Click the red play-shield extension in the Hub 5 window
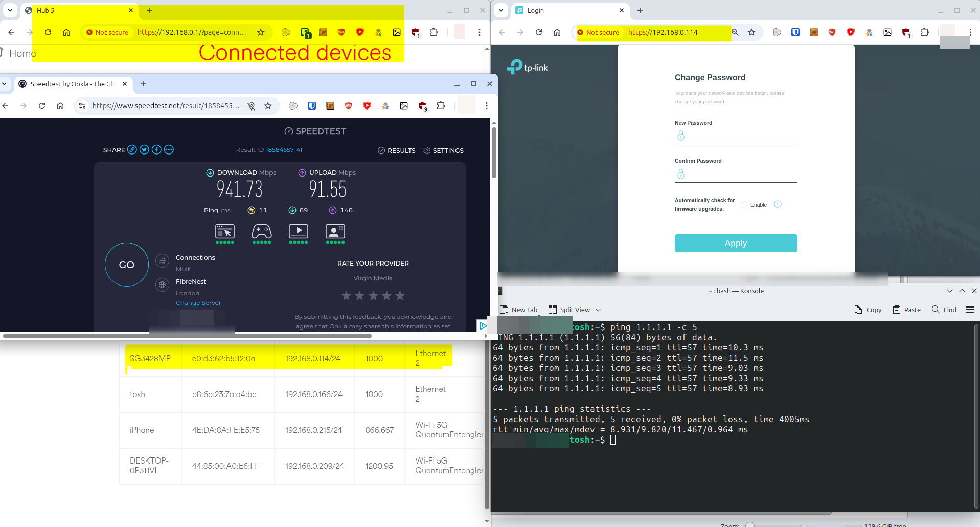Viewport: 980px width, 527px height. pos(360,32)
